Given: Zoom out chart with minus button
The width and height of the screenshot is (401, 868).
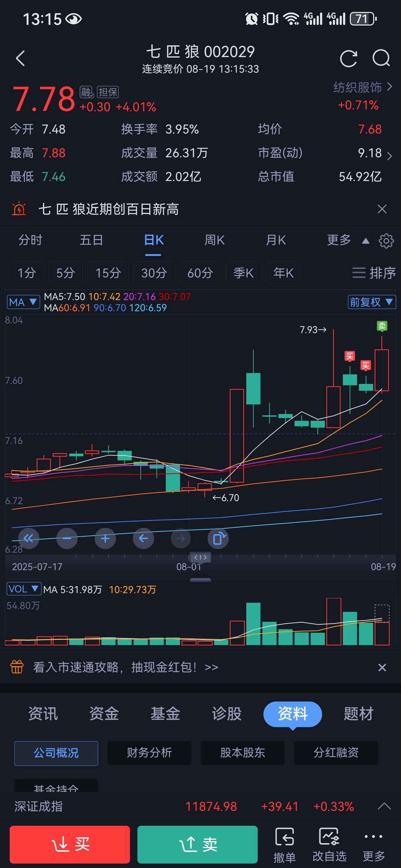Looking at the screenshot, I should 67,538.
